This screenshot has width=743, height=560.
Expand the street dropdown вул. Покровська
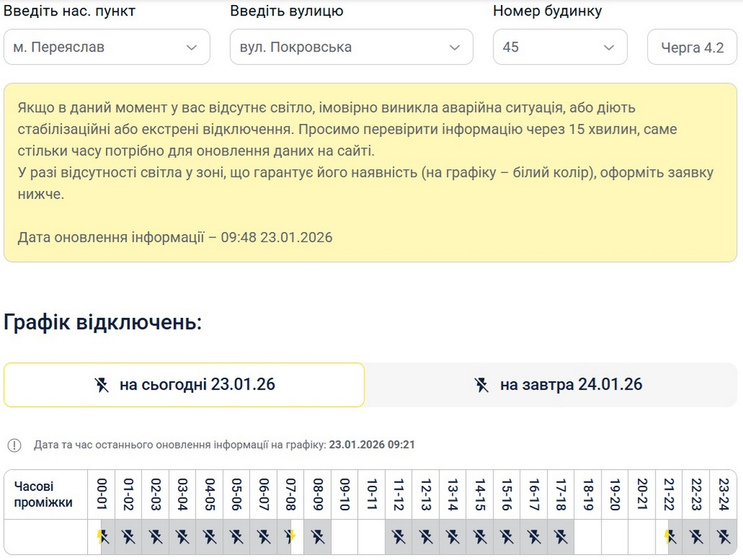351,47
